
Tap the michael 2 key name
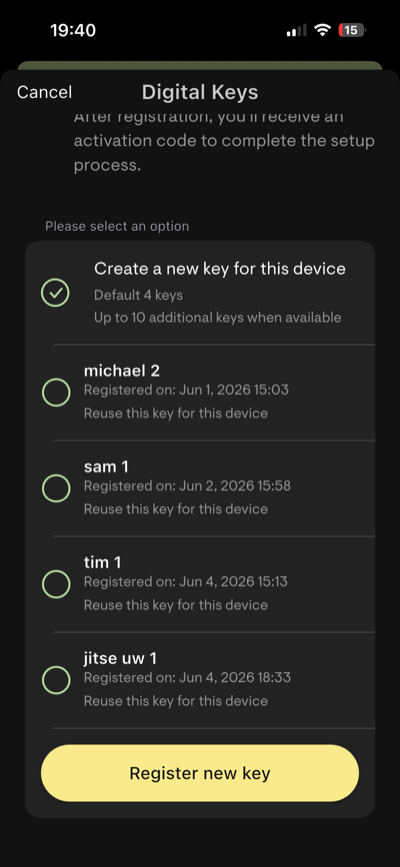122,370
